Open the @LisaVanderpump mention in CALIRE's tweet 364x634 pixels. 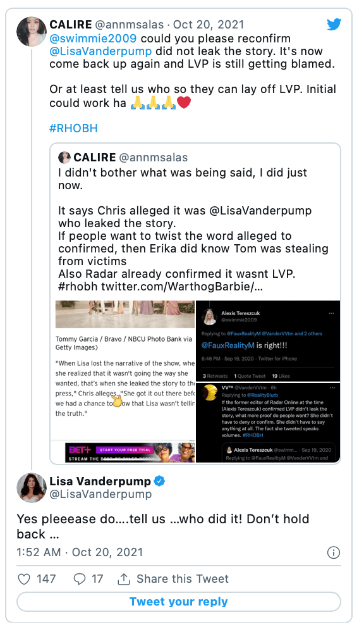pyautogui.click(x=100, y=51)
